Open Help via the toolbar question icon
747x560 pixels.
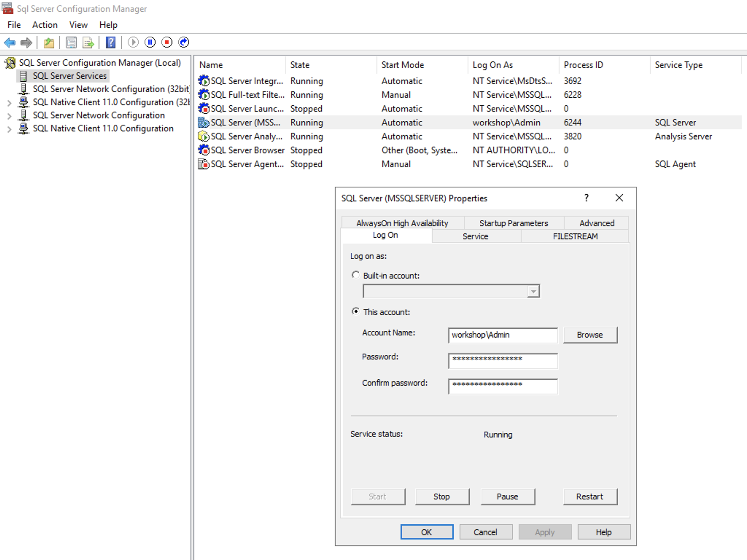(111, 43)
